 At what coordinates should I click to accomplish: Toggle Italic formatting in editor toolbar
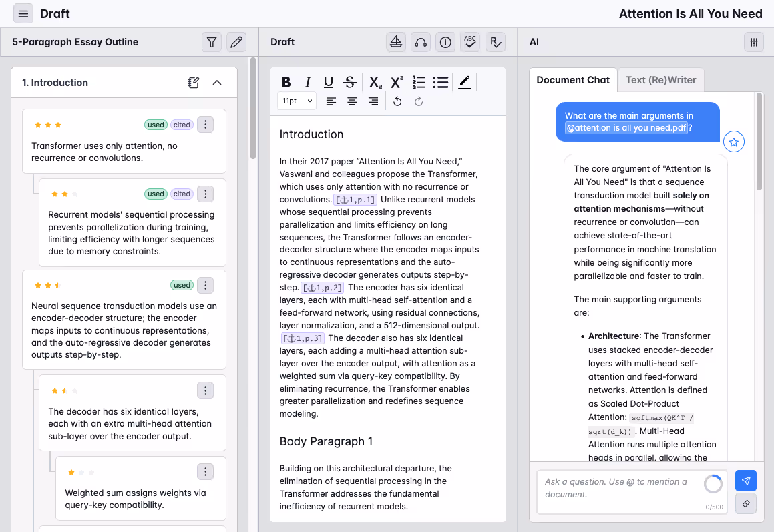pos(307,82)
